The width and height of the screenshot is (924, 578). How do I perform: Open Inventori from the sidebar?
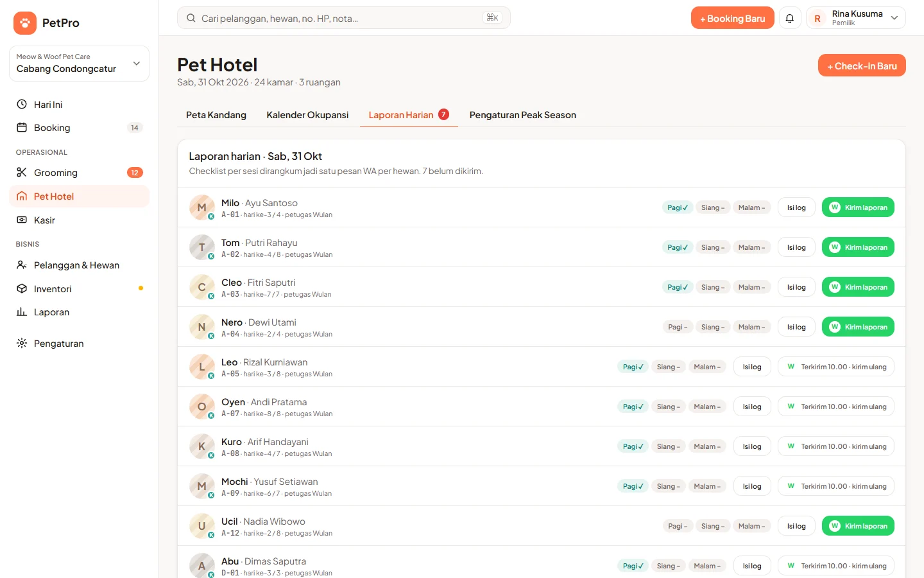79,289
